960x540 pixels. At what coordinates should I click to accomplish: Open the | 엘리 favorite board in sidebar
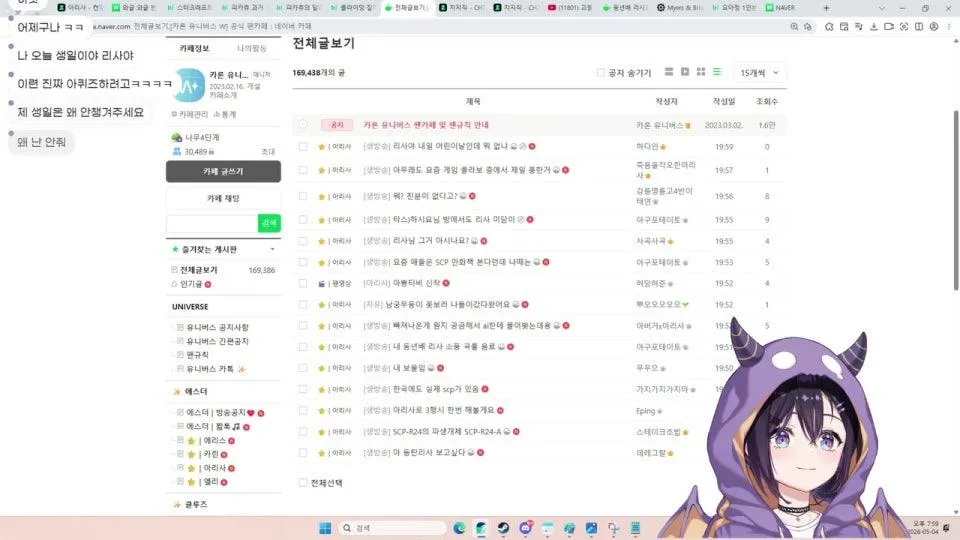(x=208, y=482)
